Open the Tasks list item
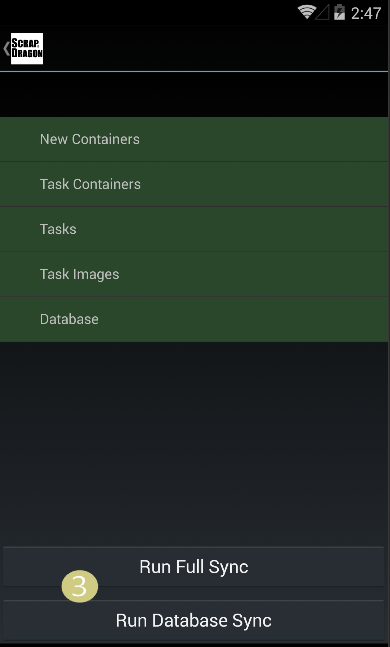The height and width of the screenshot is (647, 390). (194, 229)
